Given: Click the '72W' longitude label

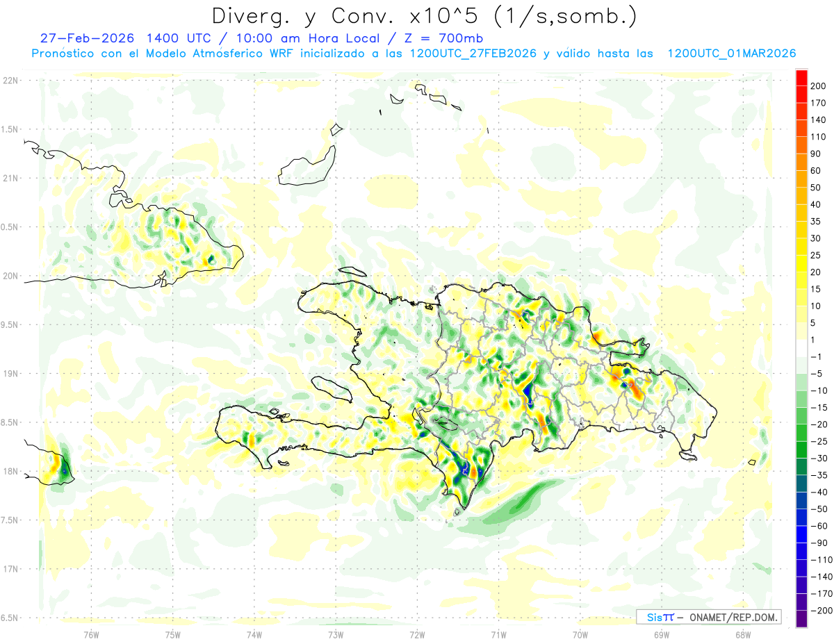Looking at the screenshot, I should click(x=417, y=634).
